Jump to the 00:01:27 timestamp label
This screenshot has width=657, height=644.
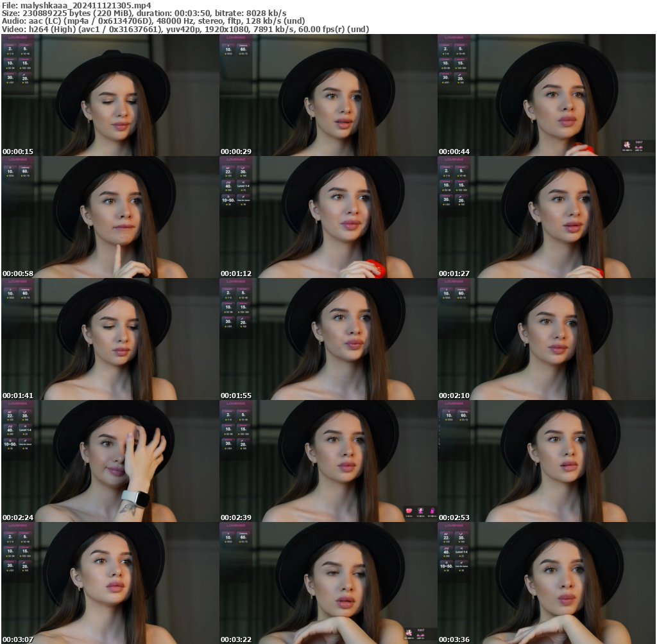[x=453, y=273]
